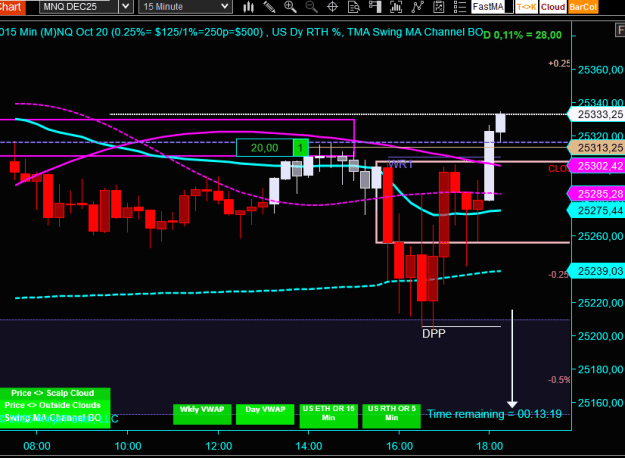Click the 25200,00 price axis label
This screenshot has height=458, width=625.
pos(600,336)
